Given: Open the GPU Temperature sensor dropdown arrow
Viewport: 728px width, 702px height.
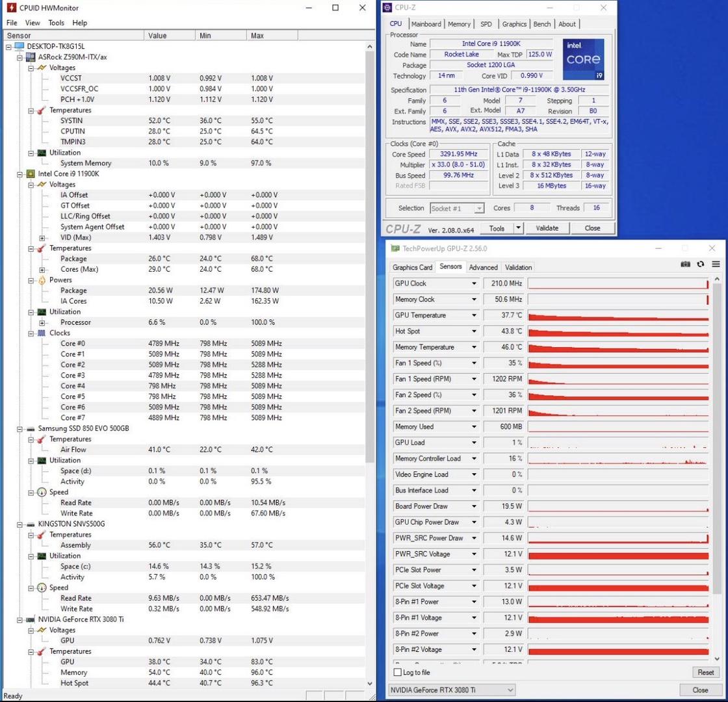Looking at the screenshot, I should point(474,315).
